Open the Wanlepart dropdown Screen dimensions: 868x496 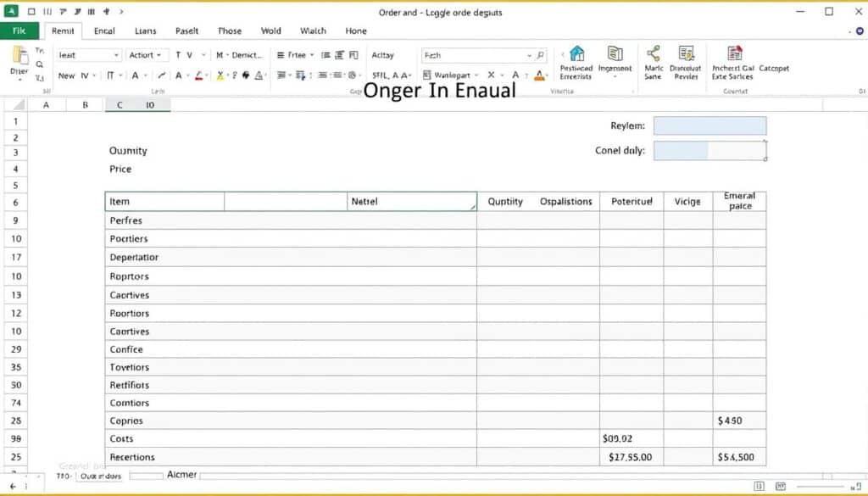coord(451,75)
